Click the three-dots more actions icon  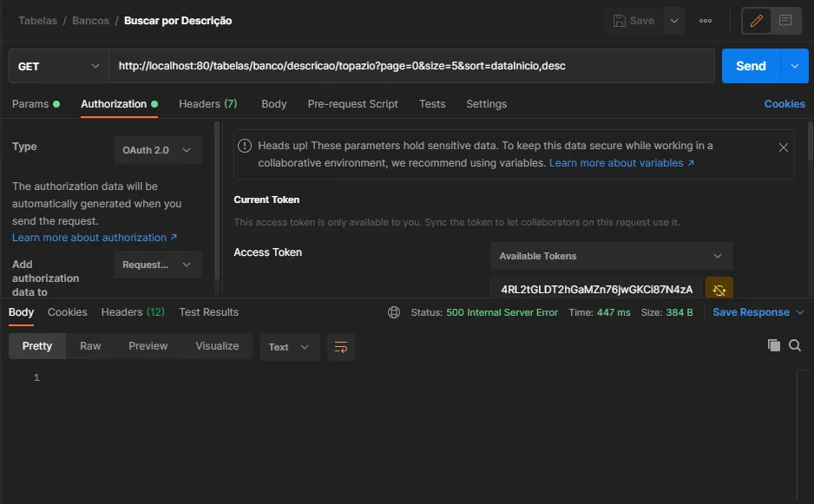pyautogui.click(x=706, y=21)
